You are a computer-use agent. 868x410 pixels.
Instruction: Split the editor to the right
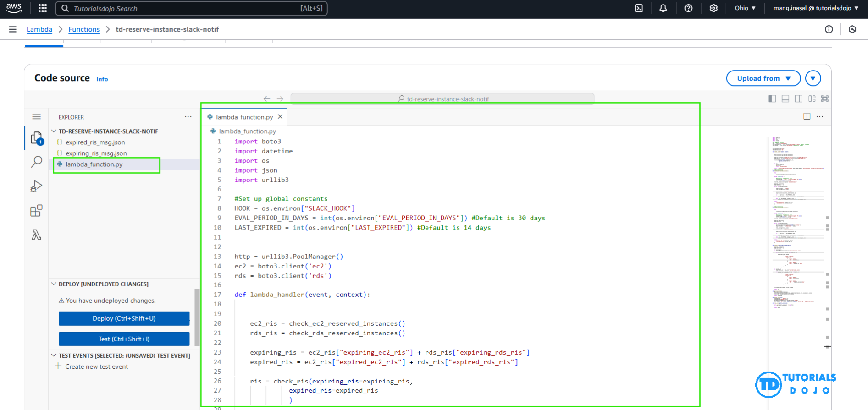(807, 116)
